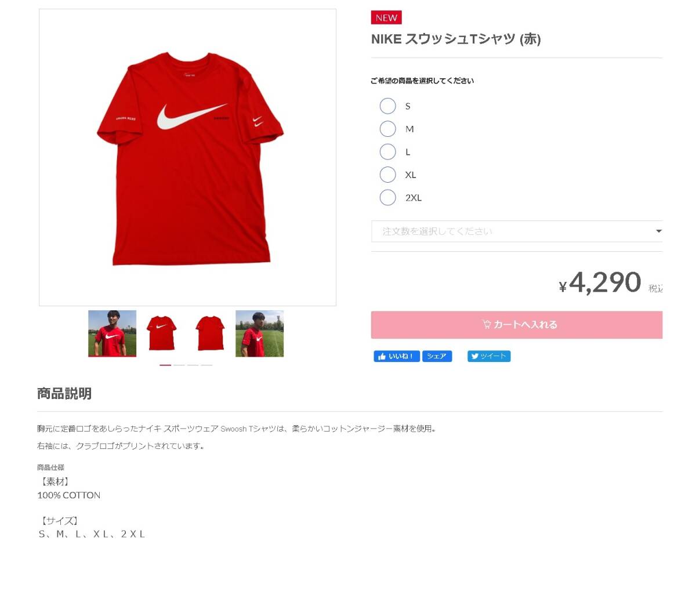Screen dimensions: 696x616
Task: Pick the XL size option
Action: [x=387, y=175]
